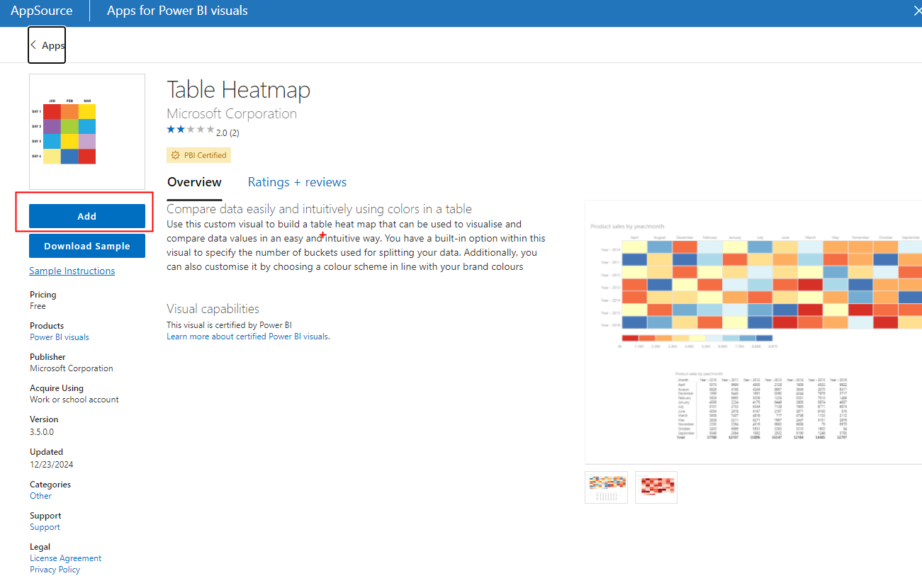Click the large heatmap preview image
This screenshot has width=922, height=588.
[x=753, y=331]
